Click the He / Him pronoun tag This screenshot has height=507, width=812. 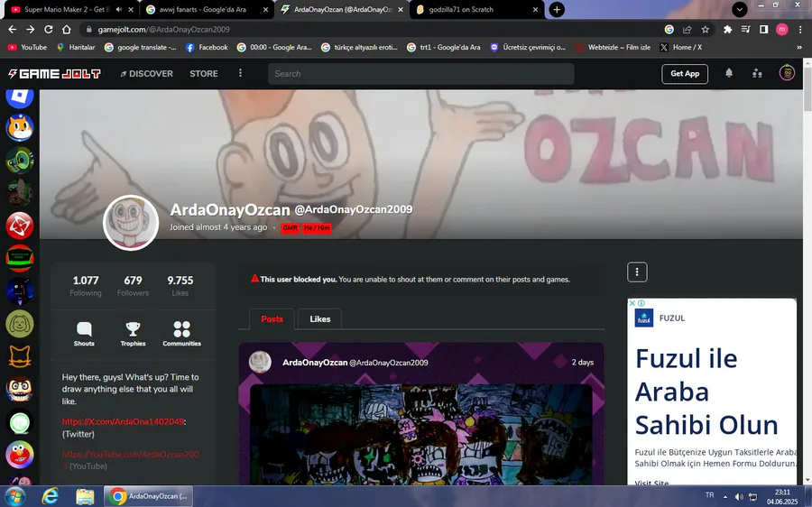(x=317, y=228)
